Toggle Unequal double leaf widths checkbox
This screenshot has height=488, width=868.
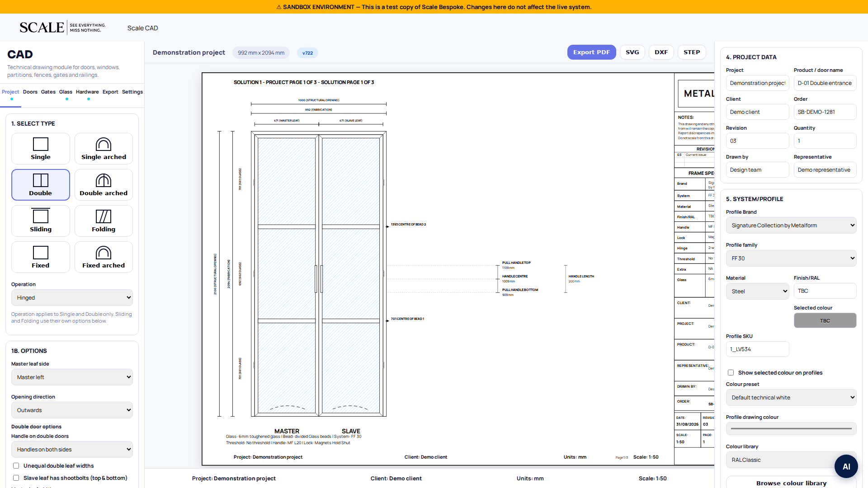[16, 466]
